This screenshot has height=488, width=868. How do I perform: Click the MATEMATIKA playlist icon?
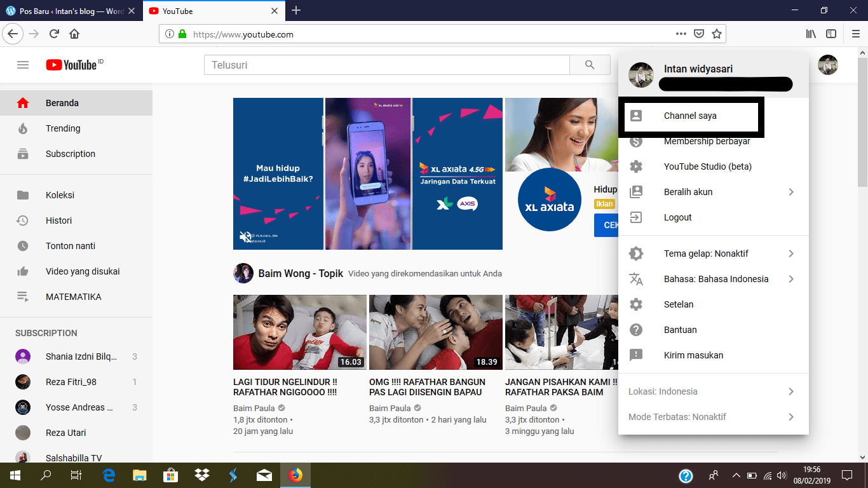tap(23, 297)
